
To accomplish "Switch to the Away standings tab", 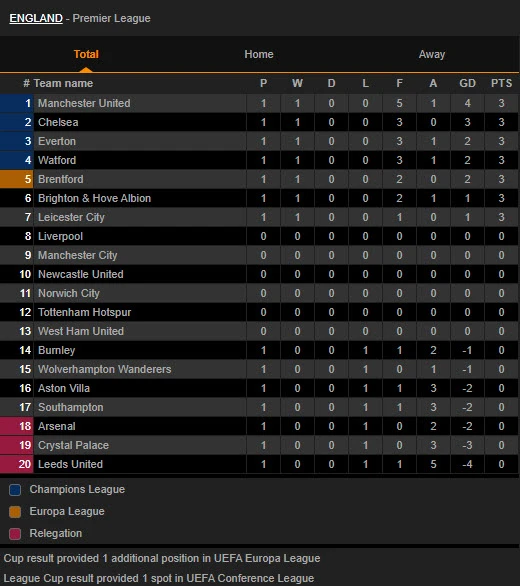I will click(x=432, y=54).
